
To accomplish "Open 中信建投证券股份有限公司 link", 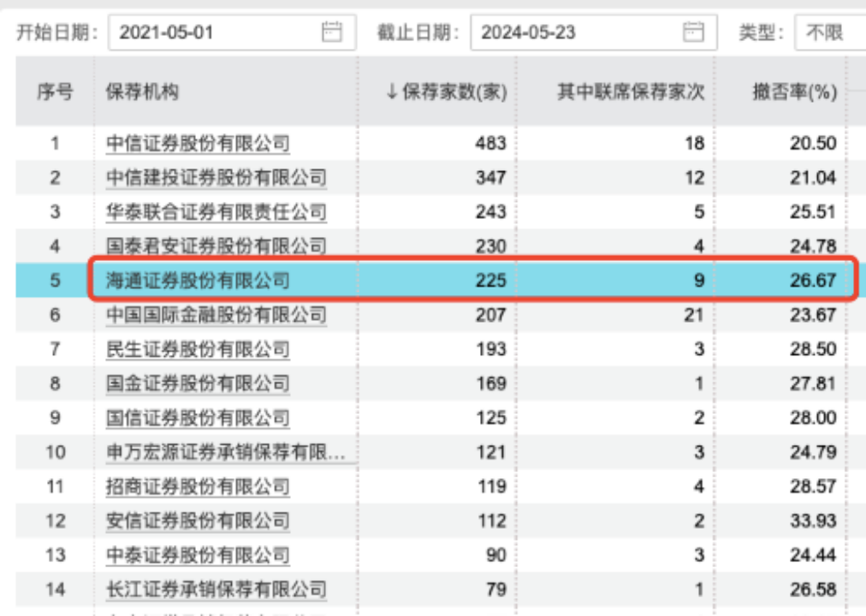I will point(216,178).
